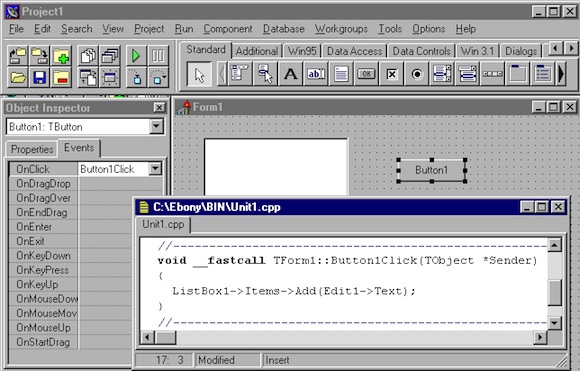The width and height of the screenshot is (580, 371).
Task: Pick the OK Button component icon
Action: tap(366, 74)
